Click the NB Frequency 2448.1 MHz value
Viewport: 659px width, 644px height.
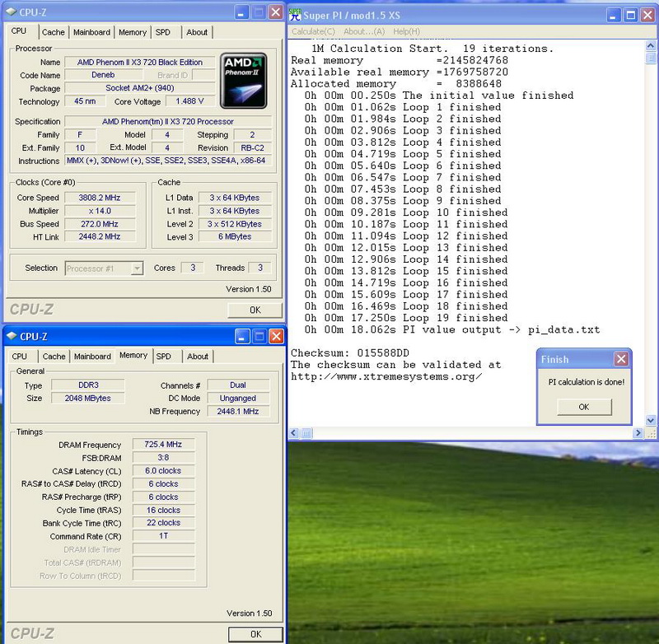pyautogui.click(x=238, y=411)
